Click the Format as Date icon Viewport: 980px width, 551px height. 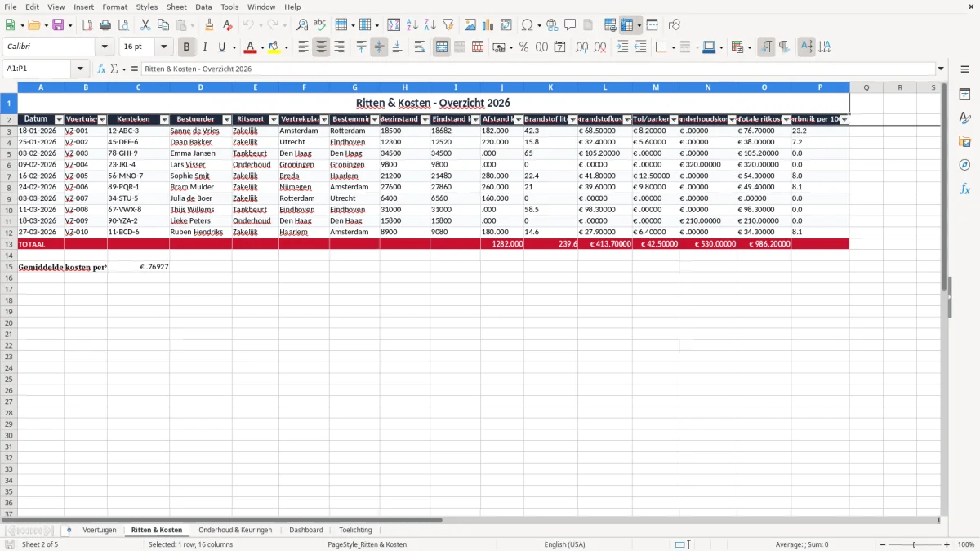click(x=559, y=47)
